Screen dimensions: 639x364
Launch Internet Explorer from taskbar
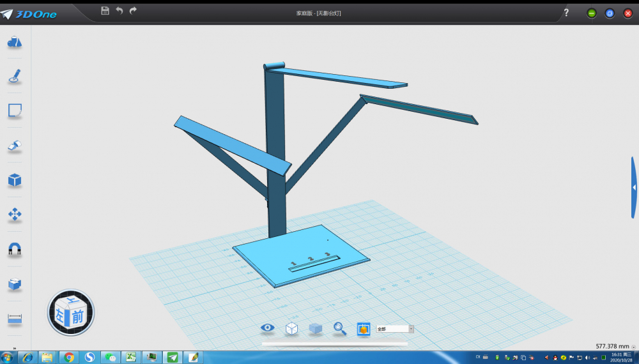point(27,358)
